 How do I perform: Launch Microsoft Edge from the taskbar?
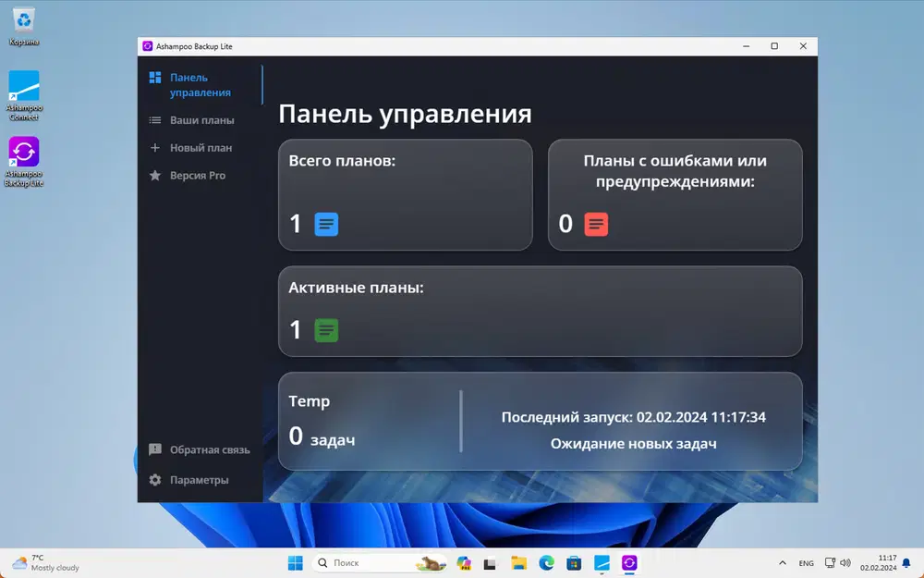pyautogui.click(x=546, y=563)
